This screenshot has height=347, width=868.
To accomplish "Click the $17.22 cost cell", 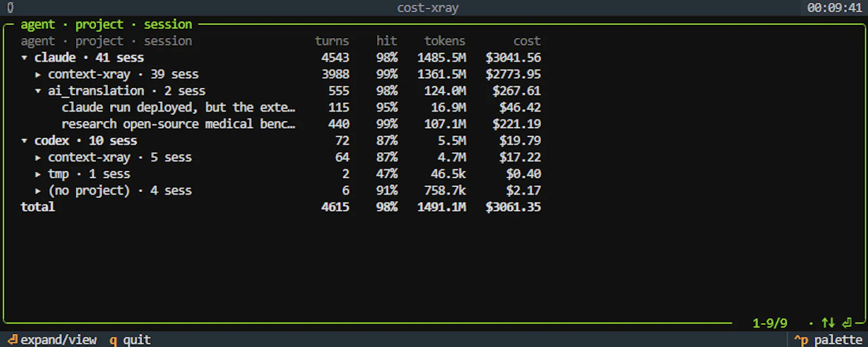I will point(520,158).
